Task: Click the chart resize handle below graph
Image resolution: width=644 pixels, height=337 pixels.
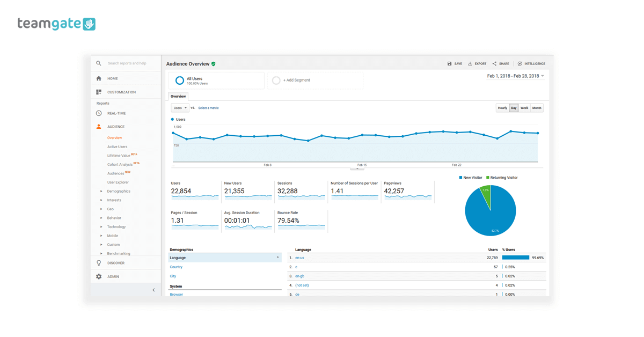Action: click(x=357, y=169)
